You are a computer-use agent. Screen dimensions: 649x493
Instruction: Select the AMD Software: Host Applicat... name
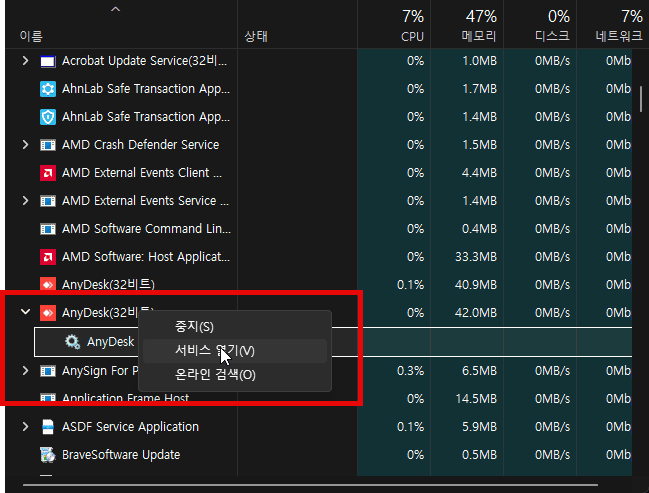coord(146,257)
